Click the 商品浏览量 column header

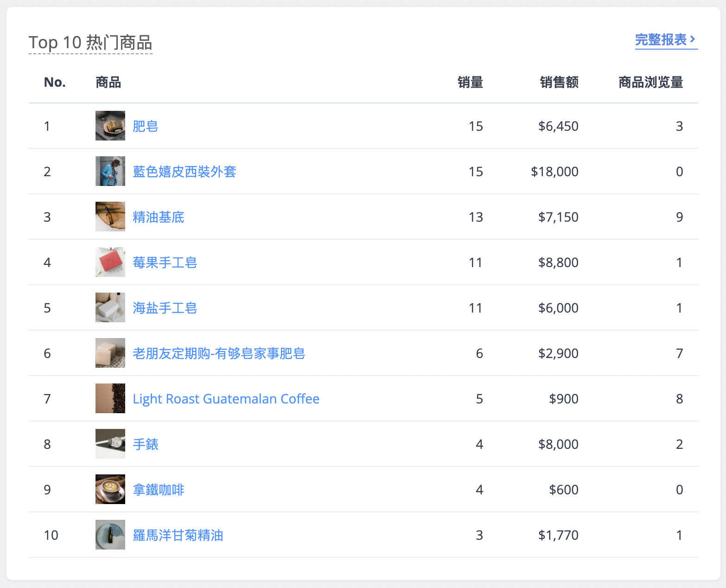[651, 83]
